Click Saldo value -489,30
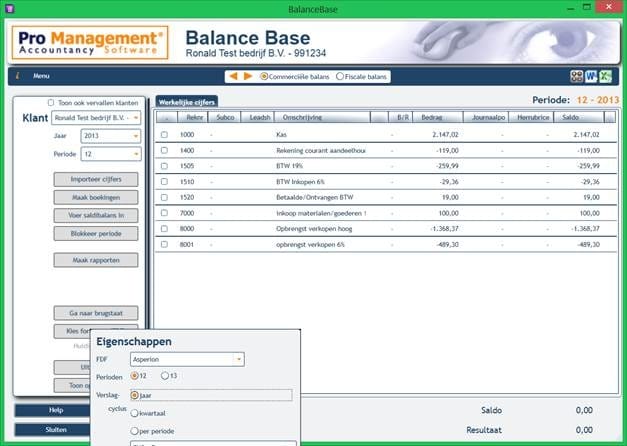The height and width of the screenshot is (446, 627). click(588, 244)
